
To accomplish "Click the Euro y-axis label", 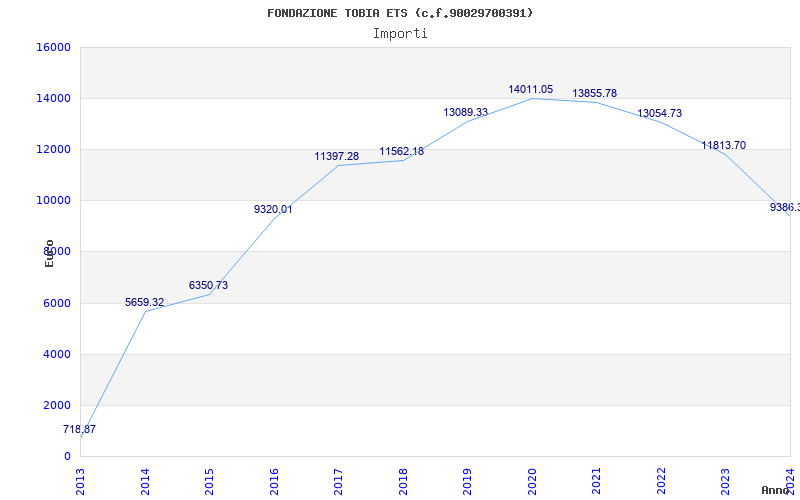I will (49, 253).
